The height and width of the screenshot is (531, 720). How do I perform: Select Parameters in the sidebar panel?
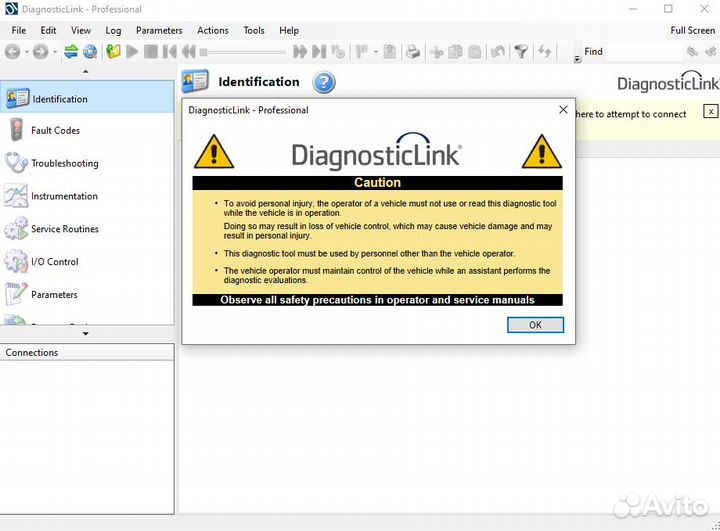(x=87, y=294)
